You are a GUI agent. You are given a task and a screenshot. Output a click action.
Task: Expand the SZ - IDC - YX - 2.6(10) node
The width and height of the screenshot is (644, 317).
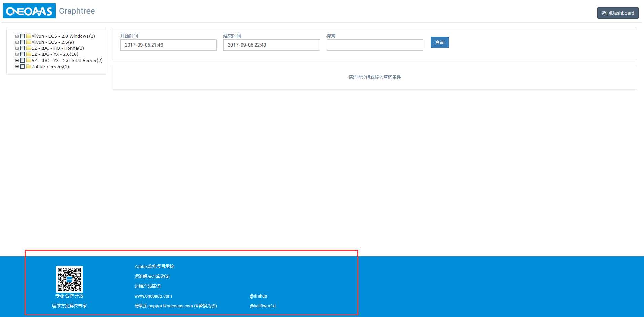[x=17, y=54]
